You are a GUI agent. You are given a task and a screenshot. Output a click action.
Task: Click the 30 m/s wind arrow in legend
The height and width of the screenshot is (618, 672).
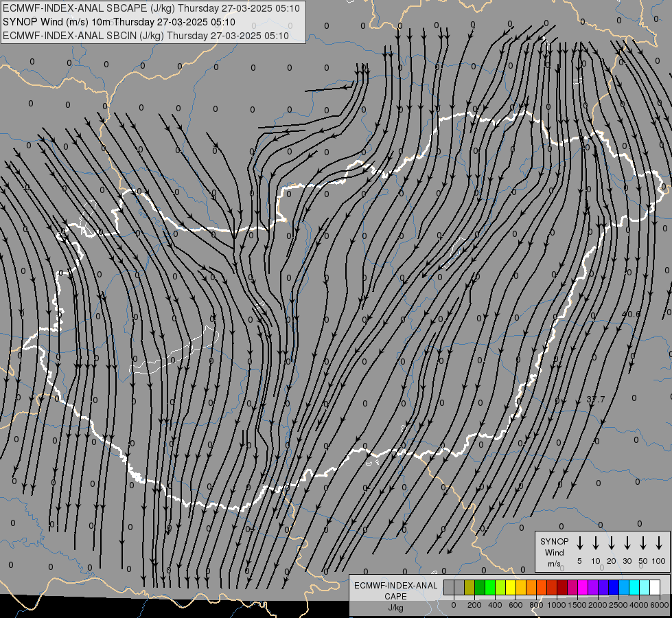[627, 543]
